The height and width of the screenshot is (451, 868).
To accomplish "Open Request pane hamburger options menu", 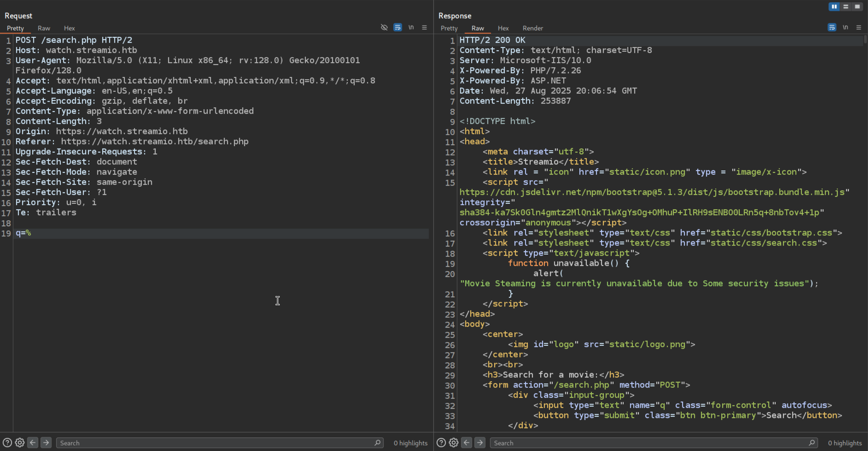I will click(x=425, y=27).
